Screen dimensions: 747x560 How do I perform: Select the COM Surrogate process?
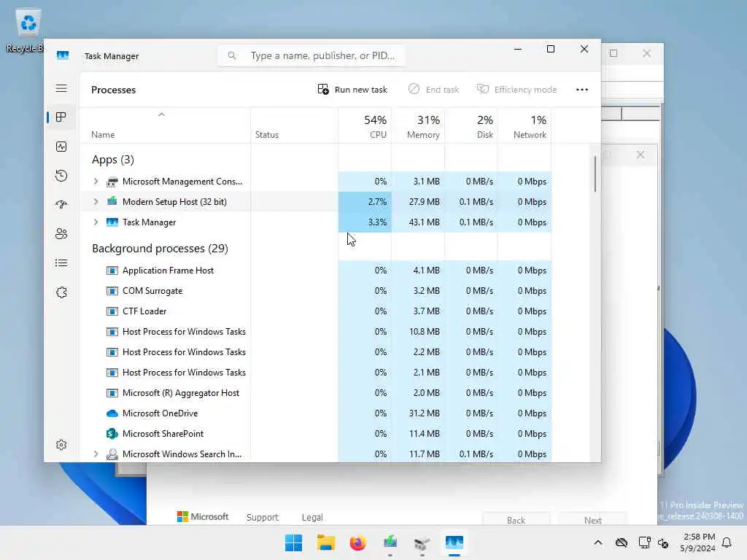(x=152, y=291)
